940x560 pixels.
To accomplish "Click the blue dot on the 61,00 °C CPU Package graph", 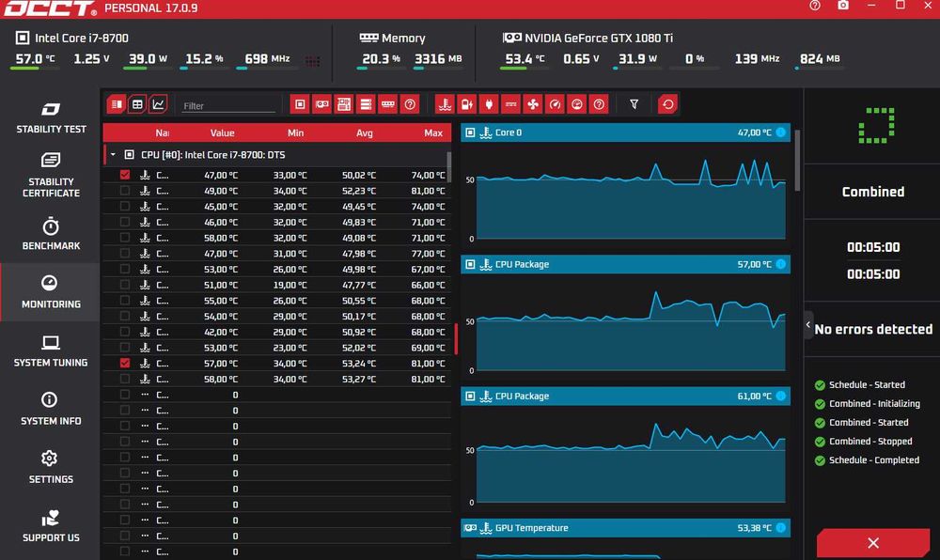I will click(780, 396).
